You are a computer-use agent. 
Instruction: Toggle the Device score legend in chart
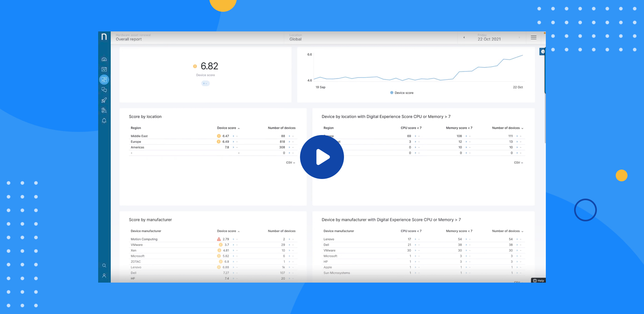click(402, 93)
